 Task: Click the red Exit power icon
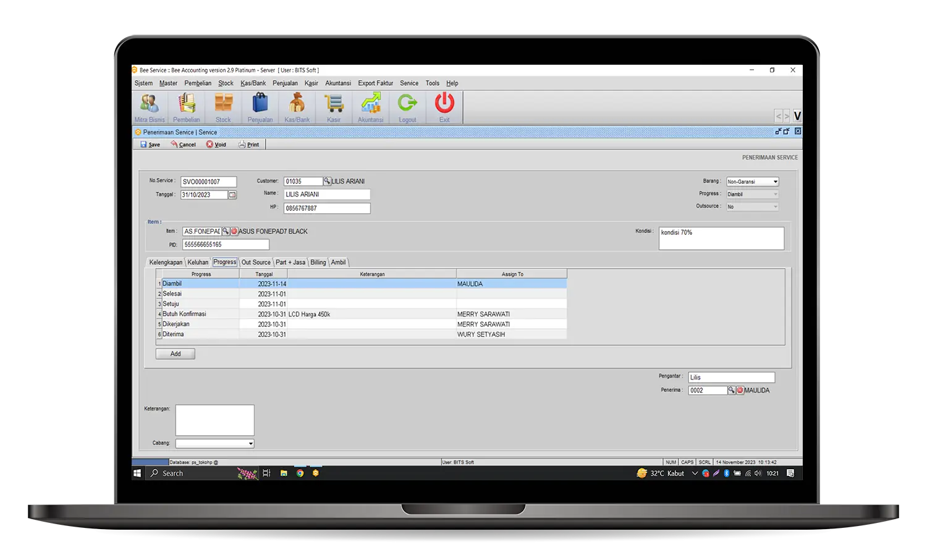coord(444,108)
